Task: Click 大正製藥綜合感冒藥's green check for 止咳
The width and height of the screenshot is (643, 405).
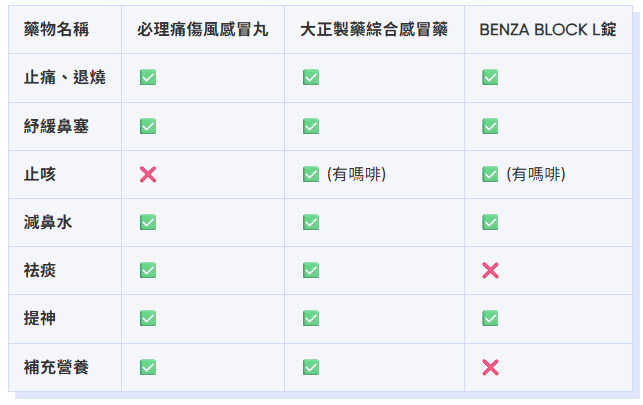Action: point(311,175)
